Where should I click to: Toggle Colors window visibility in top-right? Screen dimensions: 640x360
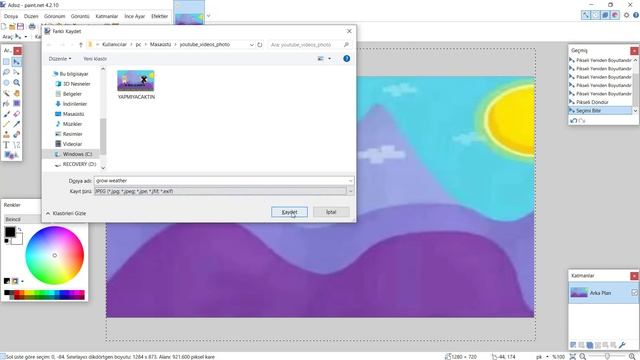(615, 15)
